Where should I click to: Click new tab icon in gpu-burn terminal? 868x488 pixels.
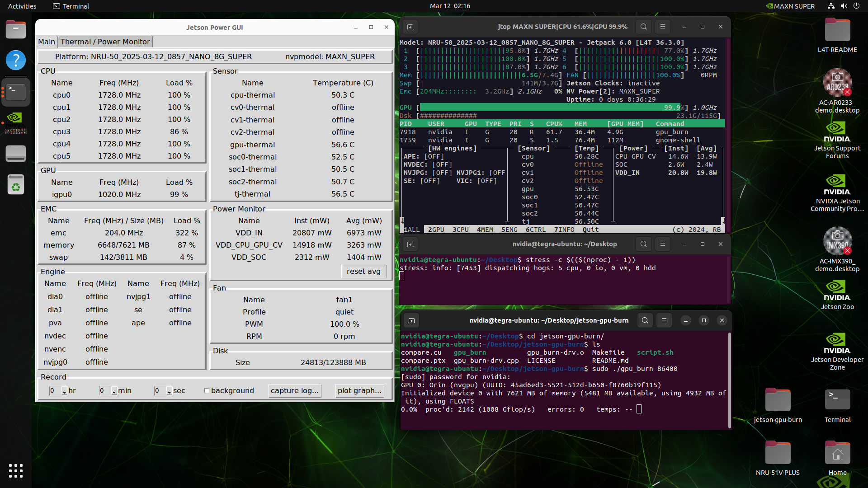tap(411, 320)
